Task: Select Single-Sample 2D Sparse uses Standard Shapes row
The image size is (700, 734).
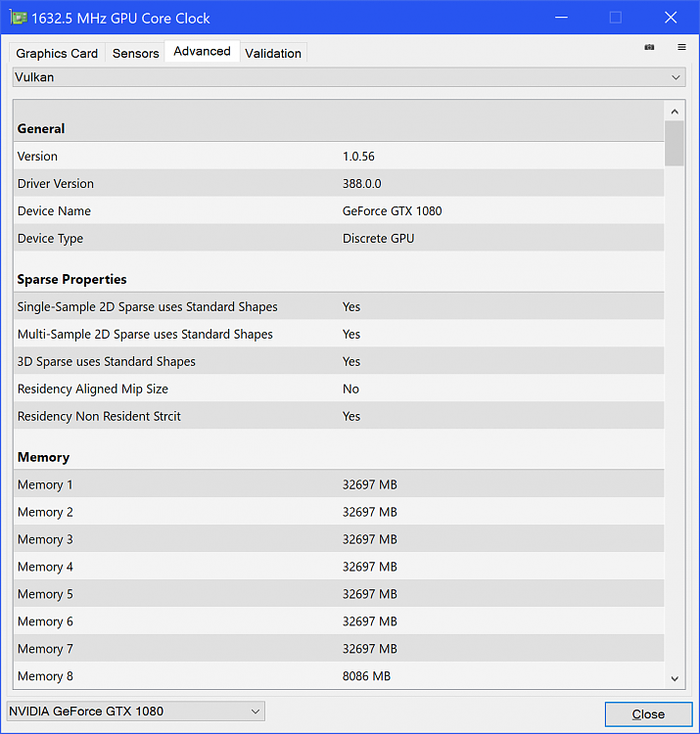Action: pos(339,306)
